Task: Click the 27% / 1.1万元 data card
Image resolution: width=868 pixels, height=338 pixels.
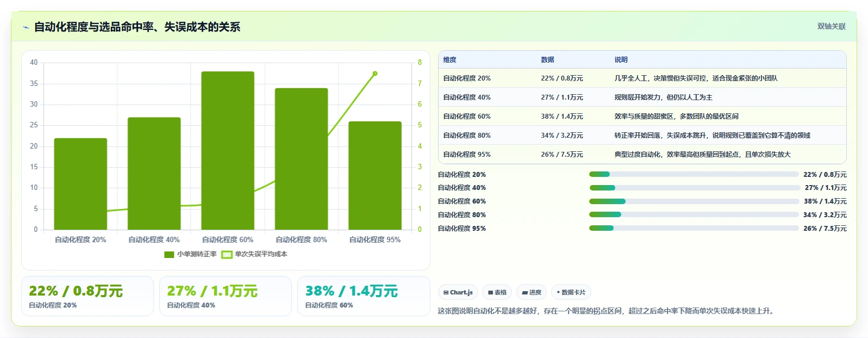Action: tap(226, 296)
